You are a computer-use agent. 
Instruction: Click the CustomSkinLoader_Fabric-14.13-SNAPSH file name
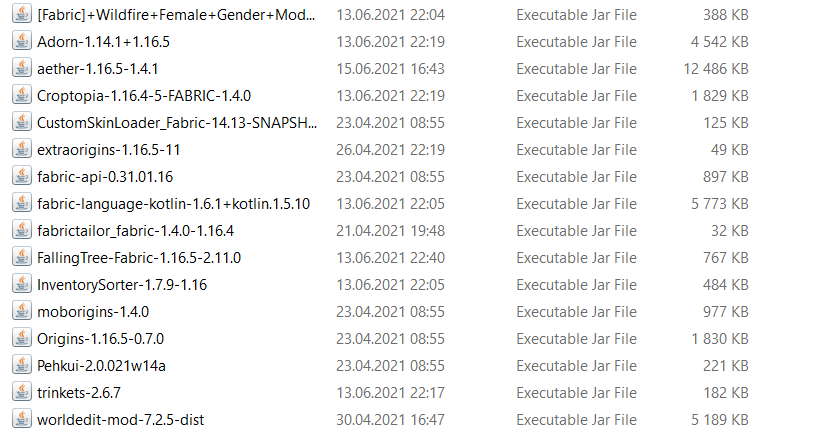[177, 123]
